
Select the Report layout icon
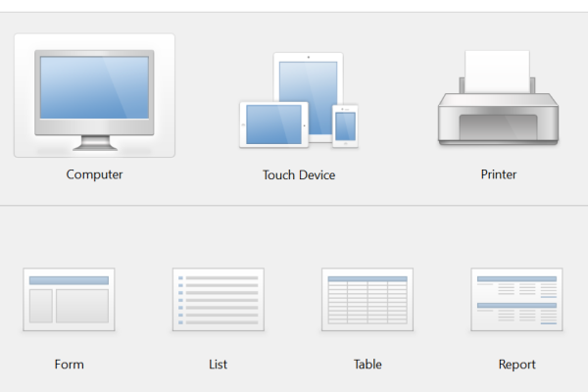coord(516,300)
